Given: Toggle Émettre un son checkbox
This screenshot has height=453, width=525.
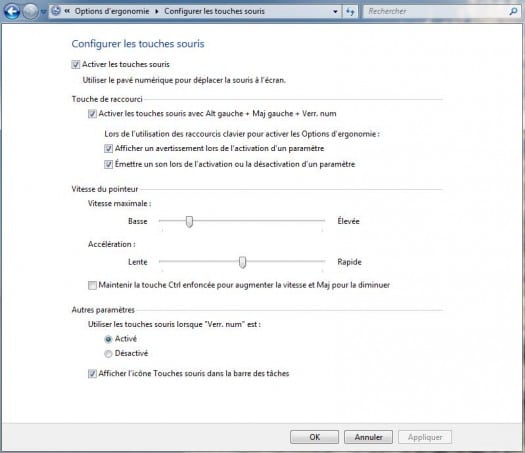Looking at the screenshot, I should [108, 164].
